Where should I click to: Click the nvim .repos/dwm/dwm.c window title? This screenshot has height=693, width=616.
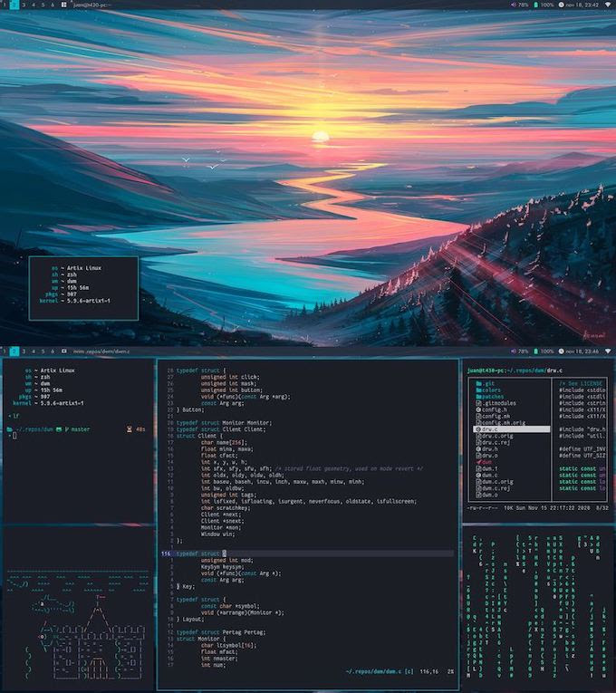click(101, 351)
